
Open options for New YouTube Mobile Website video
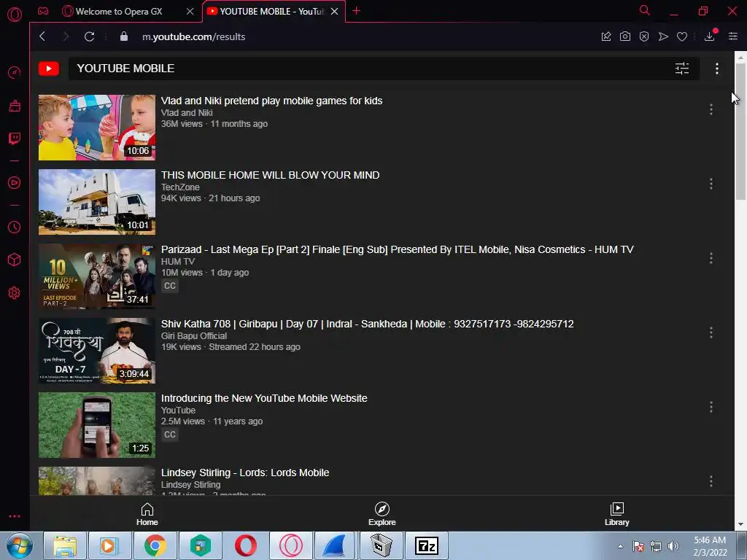pos(711,407)
